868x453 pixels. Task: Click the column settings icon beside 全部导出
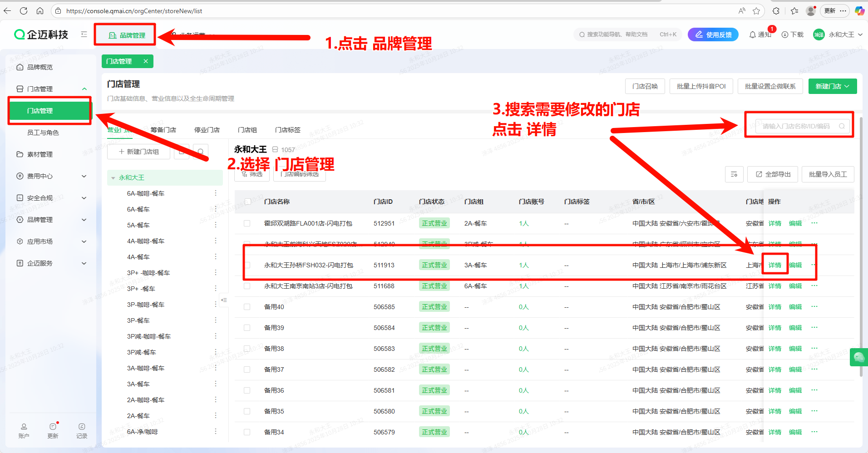(734, 174)
